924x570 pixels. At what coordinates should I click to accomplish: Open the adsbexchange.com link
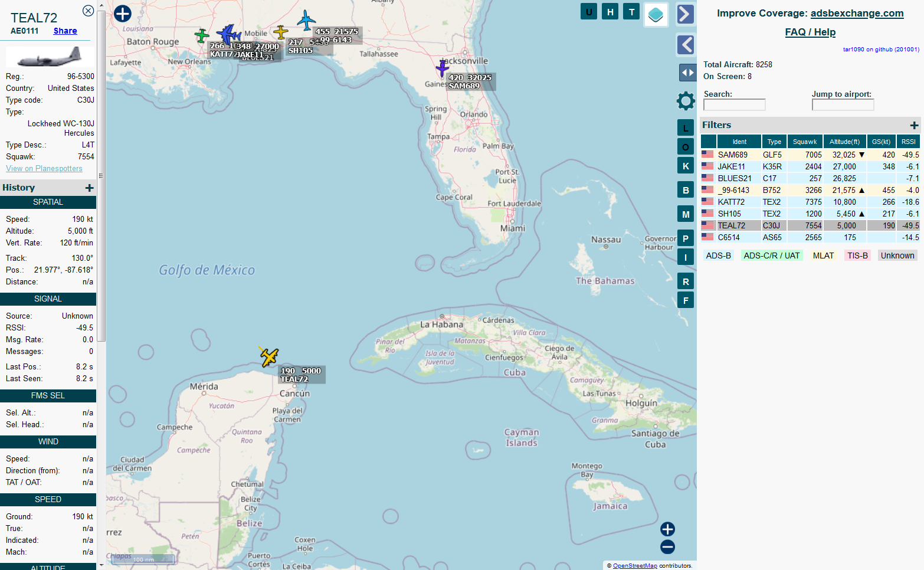(857, 13)
